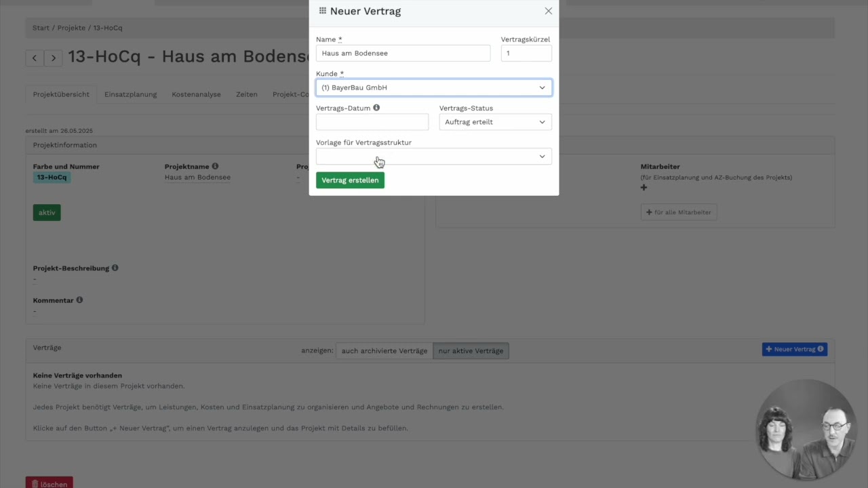Switch to Einsatzplanung tab
The height and width of the screenshot is (488, 868).
coord(130,94)
